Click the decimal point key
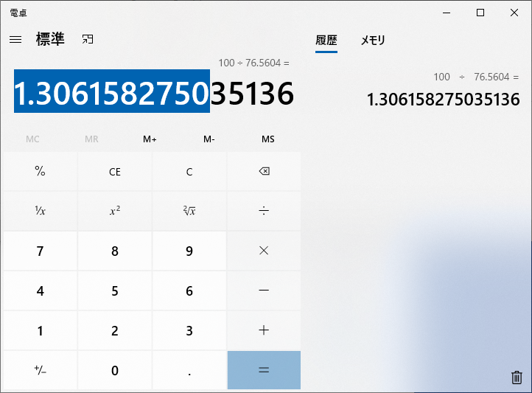Viewport: 532px width, 393px height. pos(189,370)
